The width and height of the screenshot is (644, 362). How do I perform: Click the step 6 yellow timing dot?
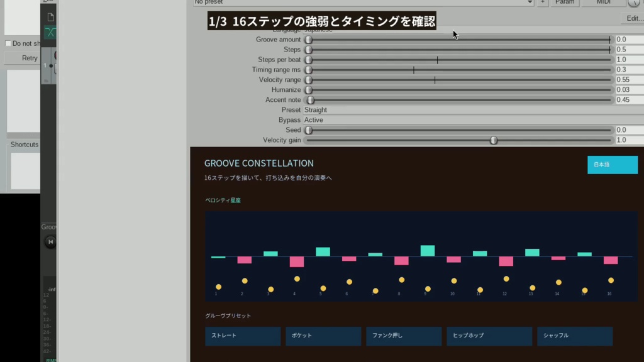pyautogui.click(x=349, y=282)
